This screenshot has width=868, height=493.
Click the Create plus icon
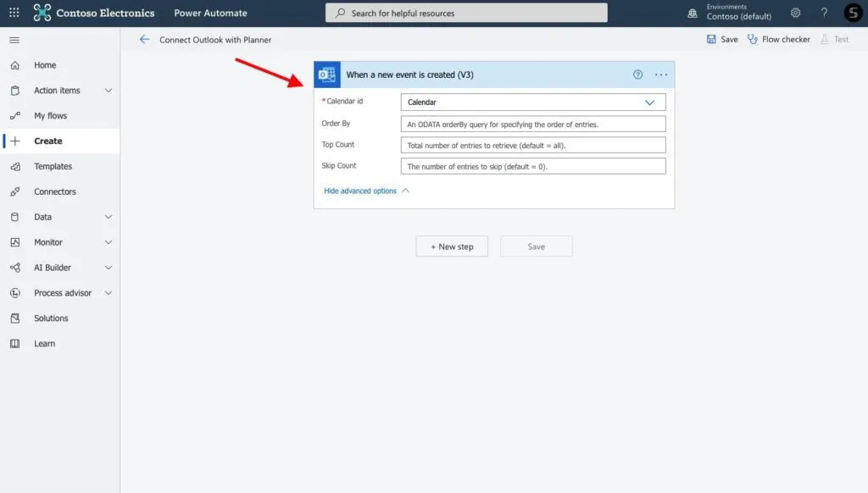click(x=15, y=141)
